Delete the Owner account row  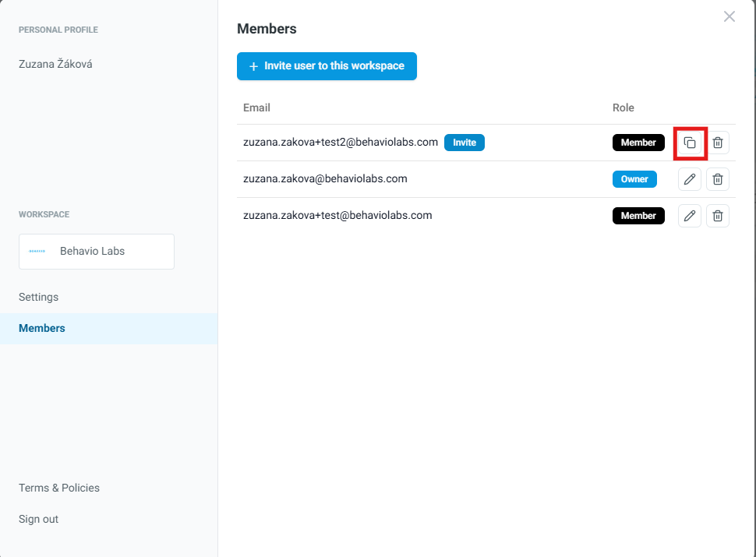tap(718, 179)
